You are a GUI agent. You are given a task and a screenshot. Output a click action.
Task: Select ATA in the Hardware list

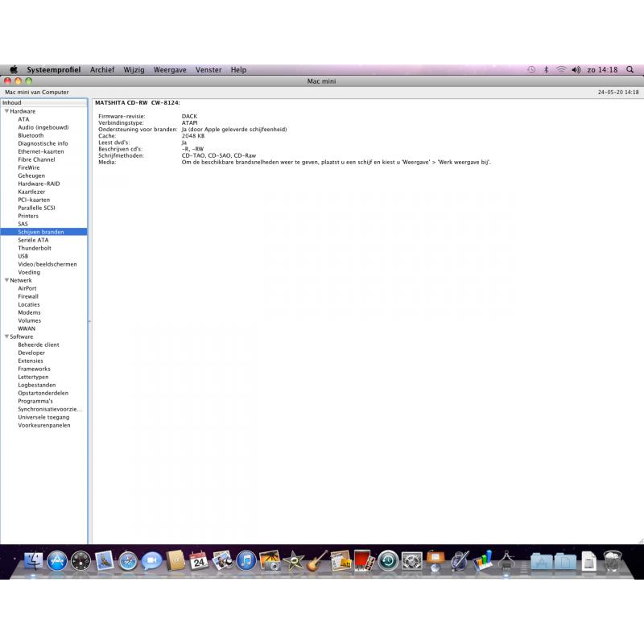(23, 119)
